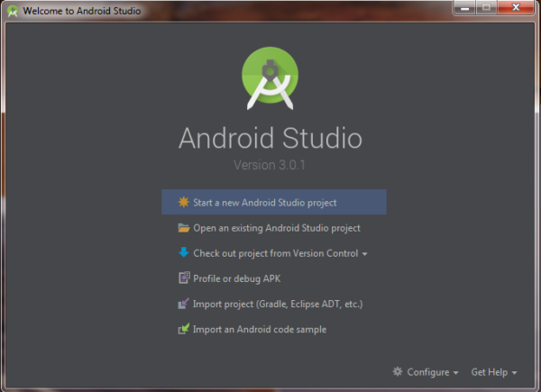Click Import project (Gradle, Eclipse ADT, etc.) text
541x392 pixels.
[x=278, y=304]
